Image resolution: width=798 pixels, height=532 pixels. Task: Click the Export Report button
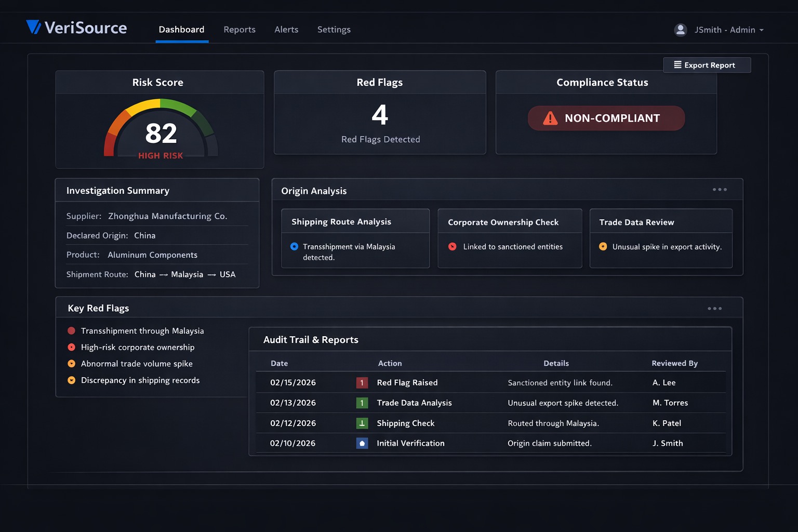coord(707,65)
